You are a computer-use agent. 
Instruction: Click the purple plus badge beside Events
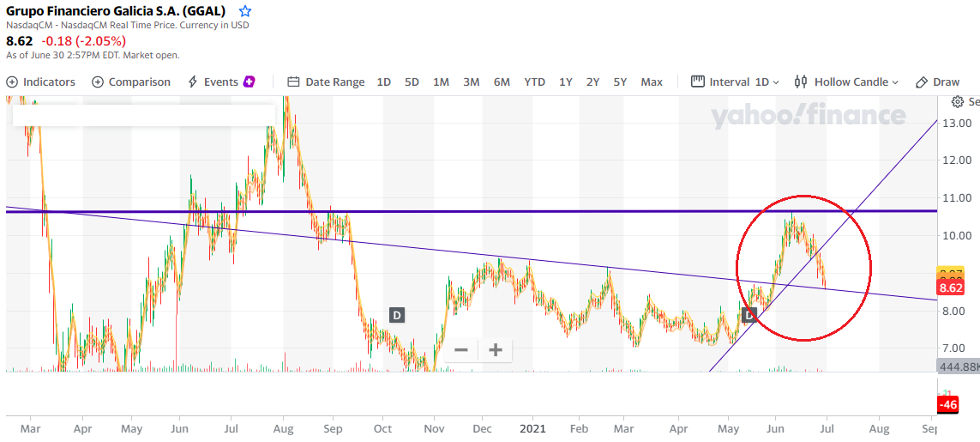pyautogui.click(x=250, y=82)
